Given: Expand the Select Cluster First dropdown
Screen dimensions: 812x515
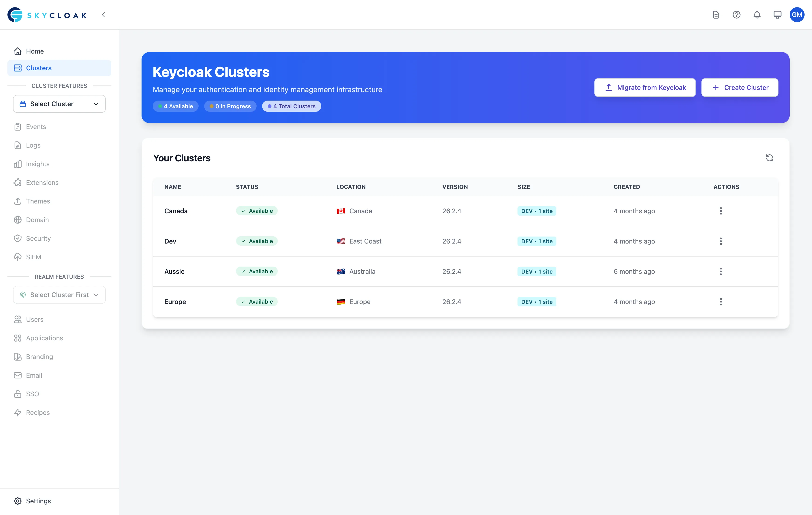Looking at the screenshot, I should (59, 295).
